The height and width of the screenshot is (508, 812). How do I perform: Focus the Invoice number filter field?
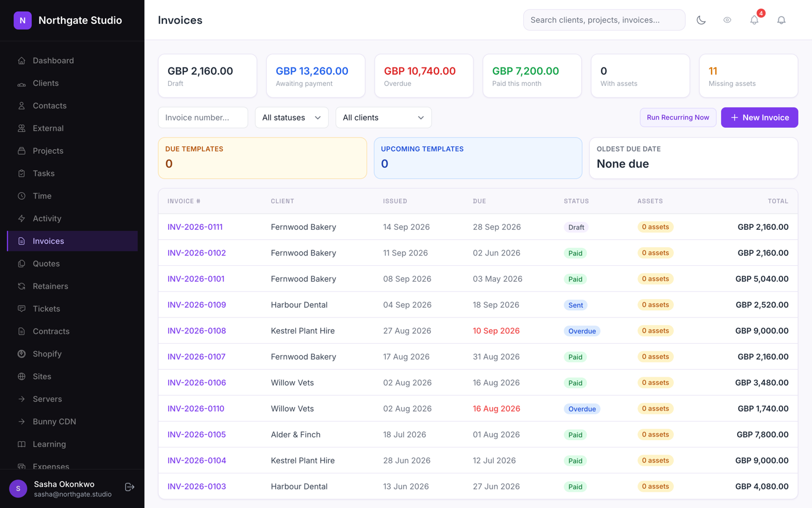(203, 117)
